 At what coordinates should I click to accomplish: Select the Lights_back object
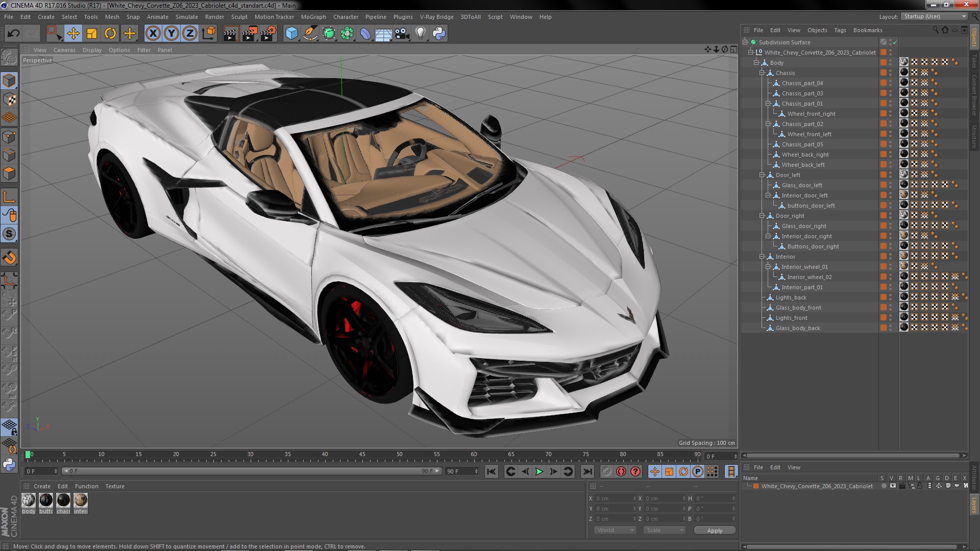pos(791,297)
